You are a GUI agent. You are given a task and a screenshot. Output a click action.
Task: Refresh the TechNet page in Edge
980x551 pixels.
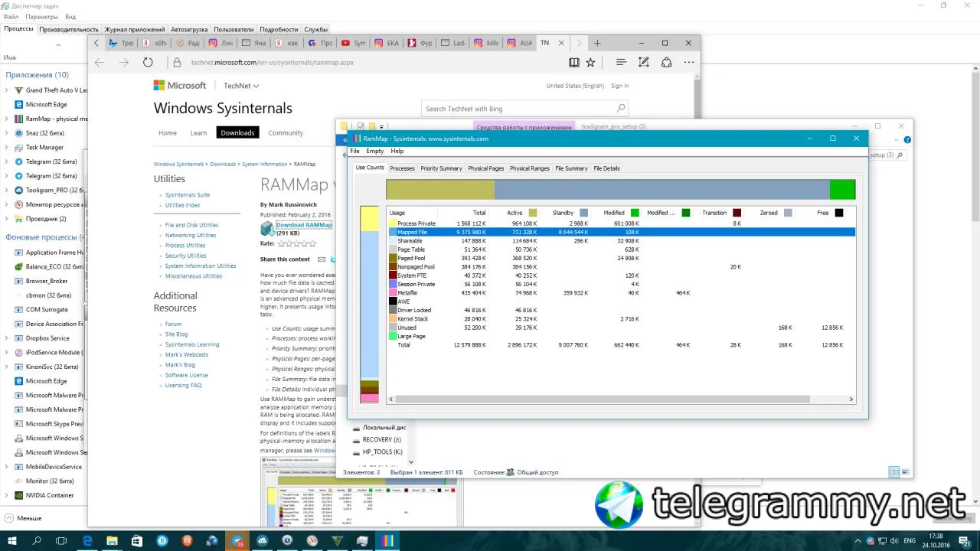[148, 63]
